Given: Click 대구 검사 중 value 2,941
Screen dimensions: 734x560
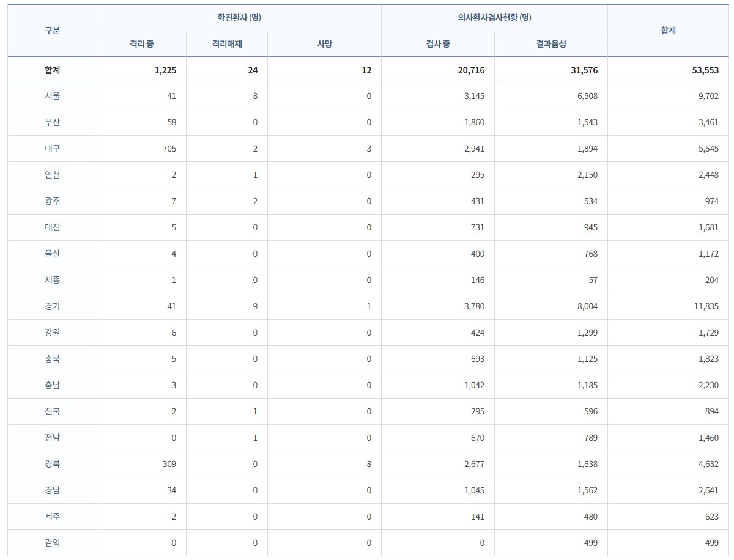Looking at the screenshot, I should coord(474,149).
